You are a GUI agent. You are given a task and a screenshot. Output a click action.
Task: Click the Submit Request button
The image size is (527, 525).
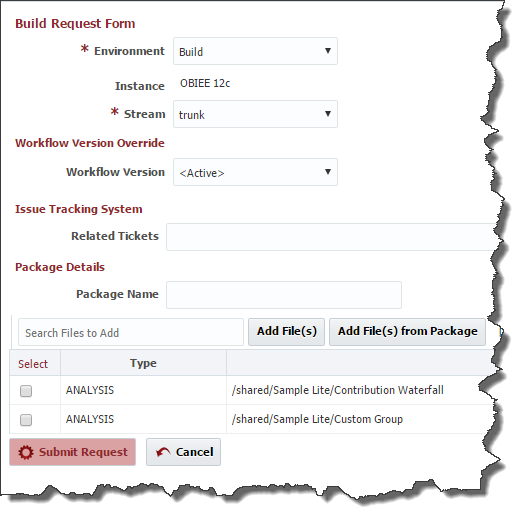(x=73, y=452)
